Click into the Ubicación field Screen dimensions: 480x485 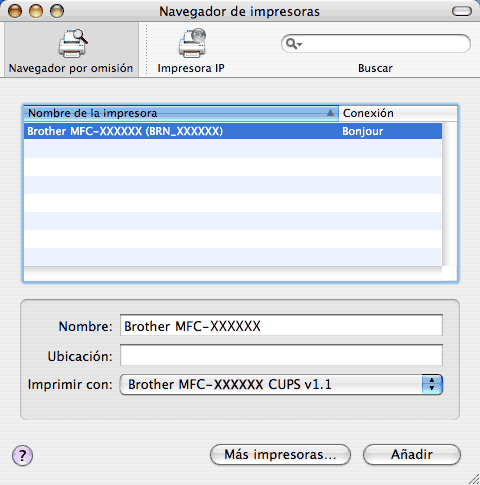pyautogui.click(x=281, y=355)
